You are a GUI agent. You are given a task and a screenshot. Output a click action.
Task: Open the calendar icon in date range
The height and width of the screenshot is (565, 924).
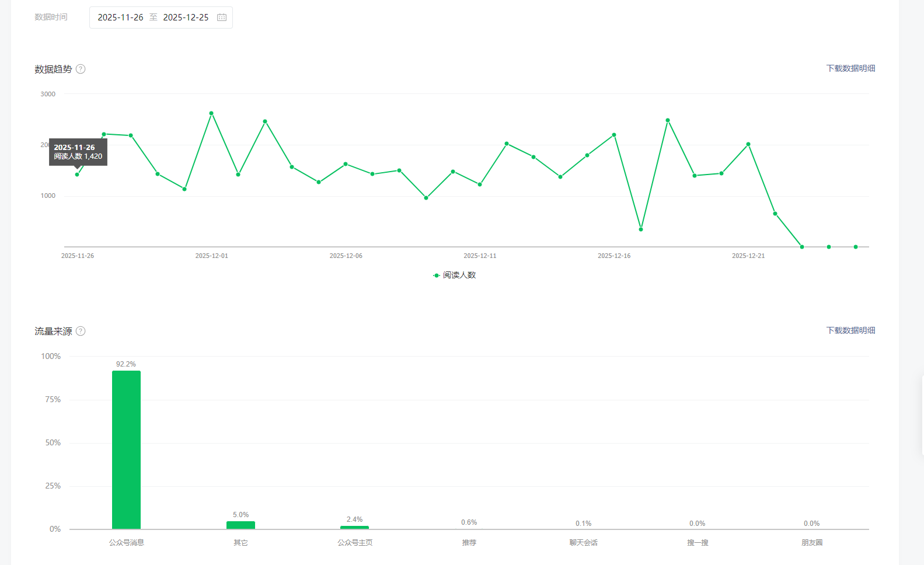pyautogui.click(x=222, y=18)
